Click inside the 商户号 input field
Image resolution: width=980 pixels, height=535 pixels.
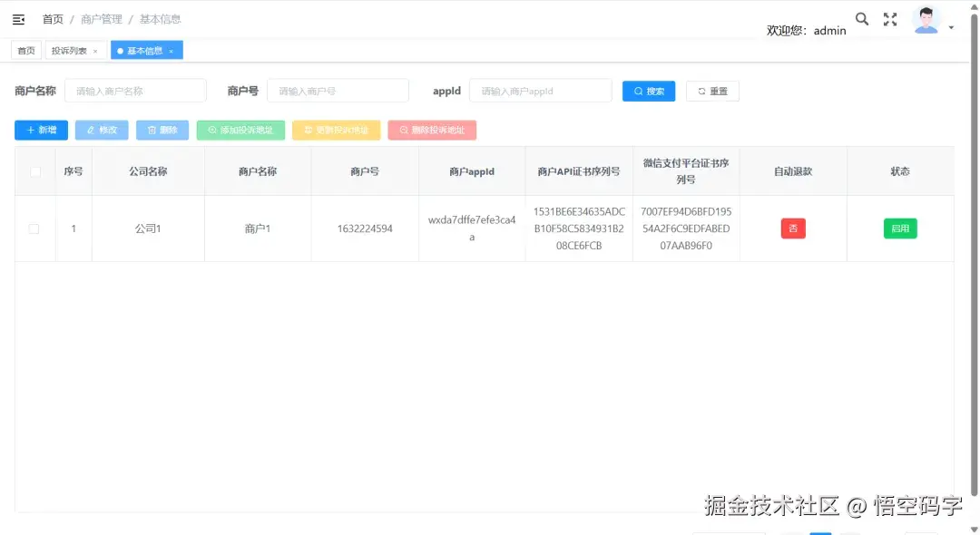338,91
